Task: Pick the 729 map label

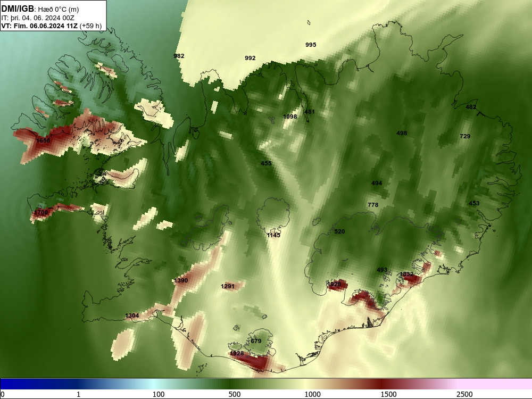Action: pos(465,136)
